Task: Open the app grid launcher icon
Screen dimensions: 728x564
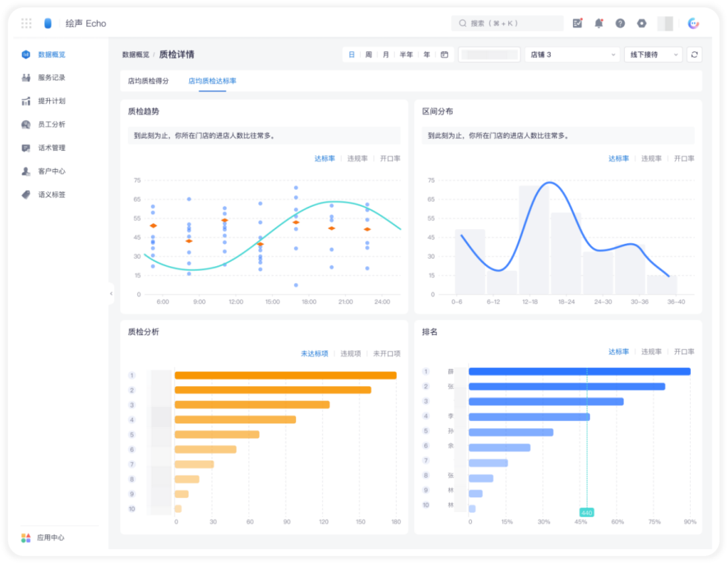Action: [x=26, y=23]
